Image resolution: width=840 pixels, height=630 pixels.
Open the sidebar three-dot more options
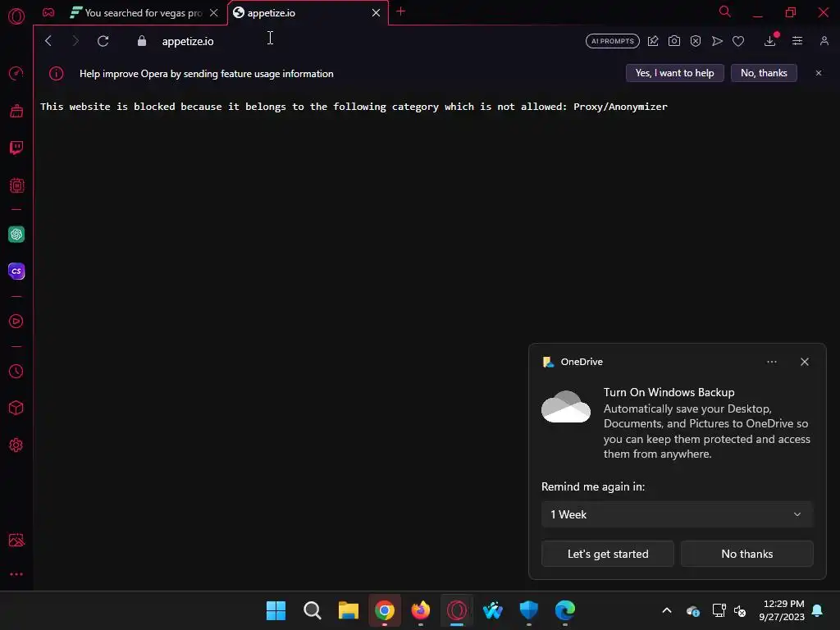point(16,574)
